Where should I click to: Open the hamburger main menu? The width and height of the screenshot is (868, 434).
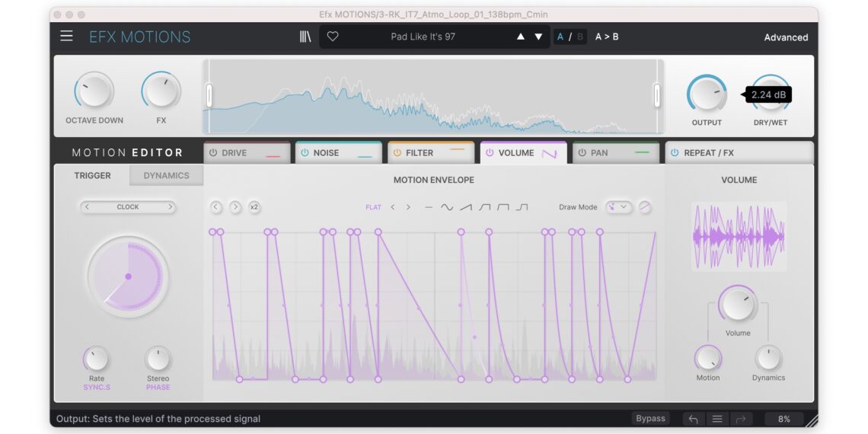(x=66, y=37)
